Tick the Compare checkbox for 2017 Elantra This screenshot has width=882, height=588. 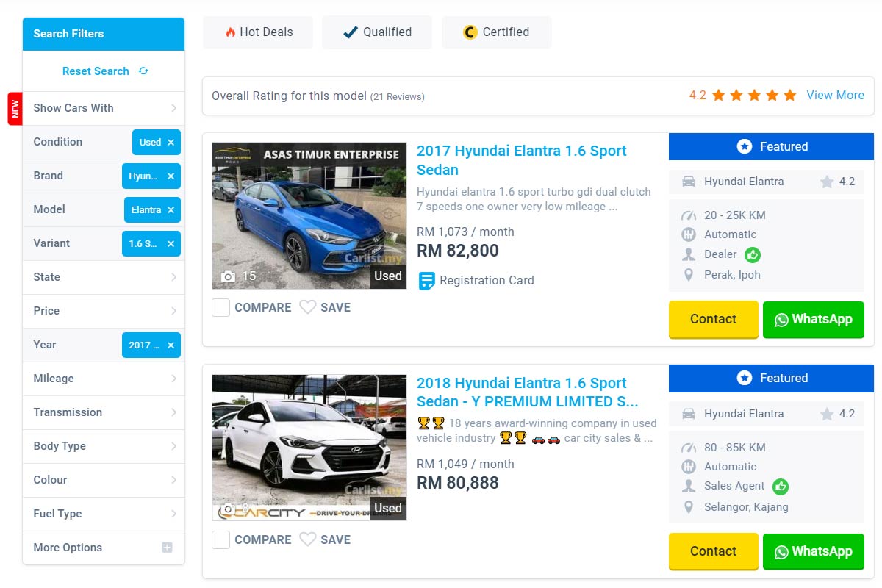(221, 307)
